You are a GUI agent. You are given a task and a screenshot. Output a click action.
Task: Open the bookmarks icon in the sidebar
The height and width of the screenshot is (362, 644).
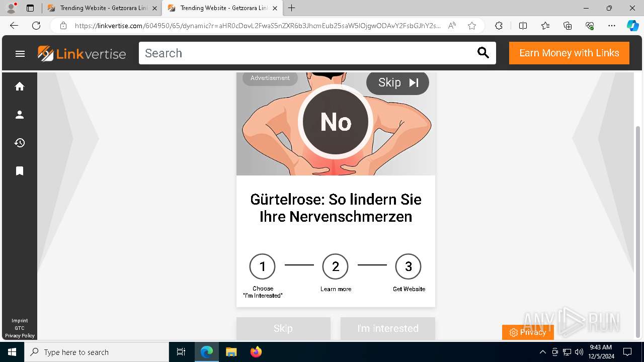click(20, 171)
